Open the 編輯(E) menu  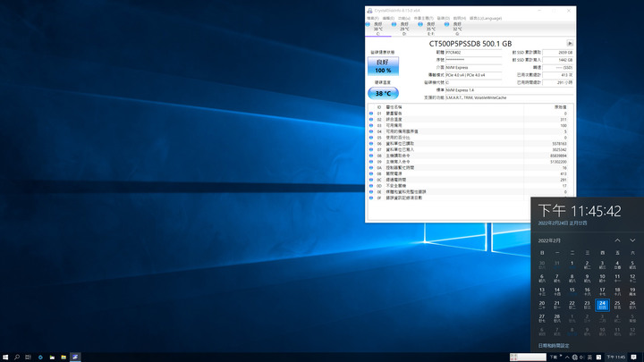pyautogui.click(x=388, y=19)
